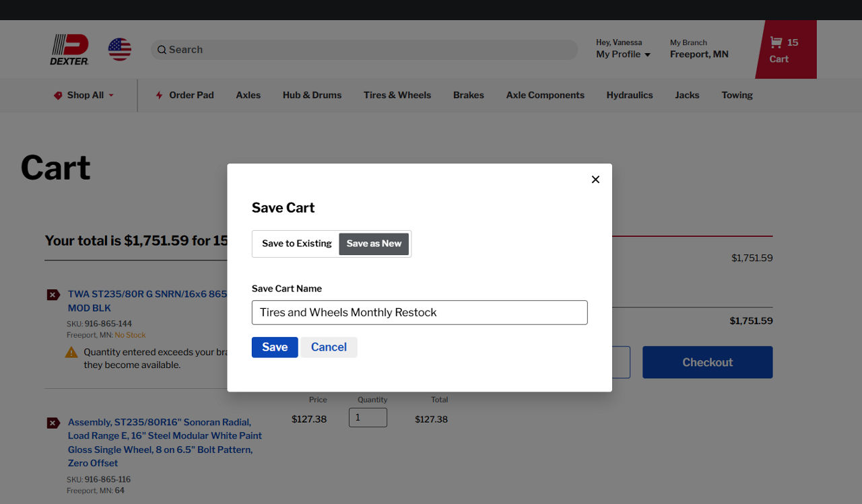This screenshot has width=862, height=504.
Task: Go to Hub & Drums category
Action: point(312,96)
